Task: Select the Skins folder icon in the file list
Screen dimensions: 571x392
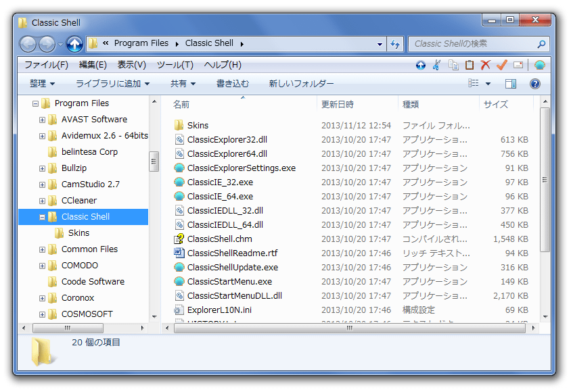Action: (x=179, y=126)
